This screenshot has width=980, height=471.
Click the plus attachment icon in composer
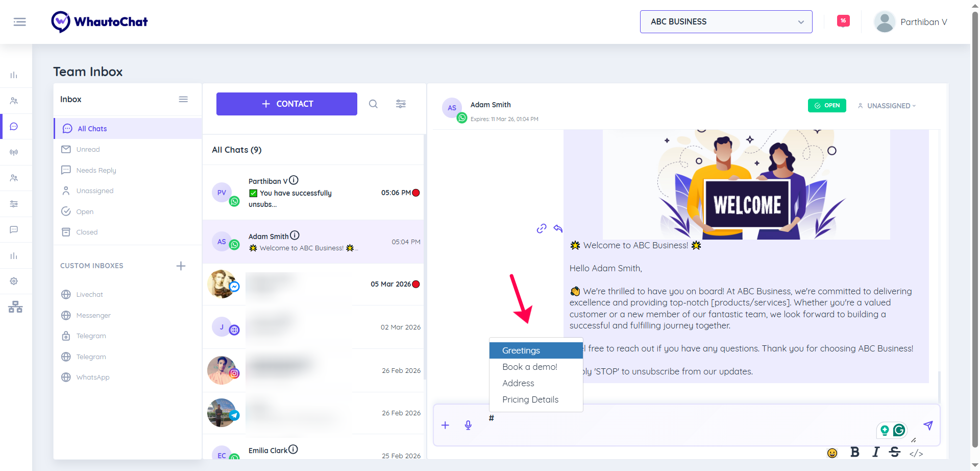(445, 426)
